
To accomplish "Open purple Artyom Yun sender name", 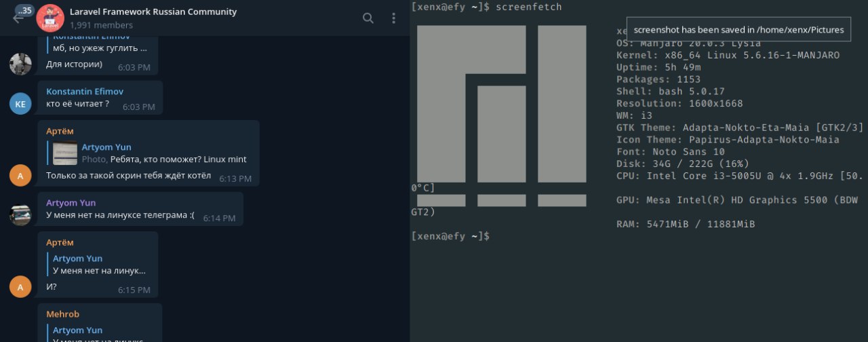I will (71, 202).
